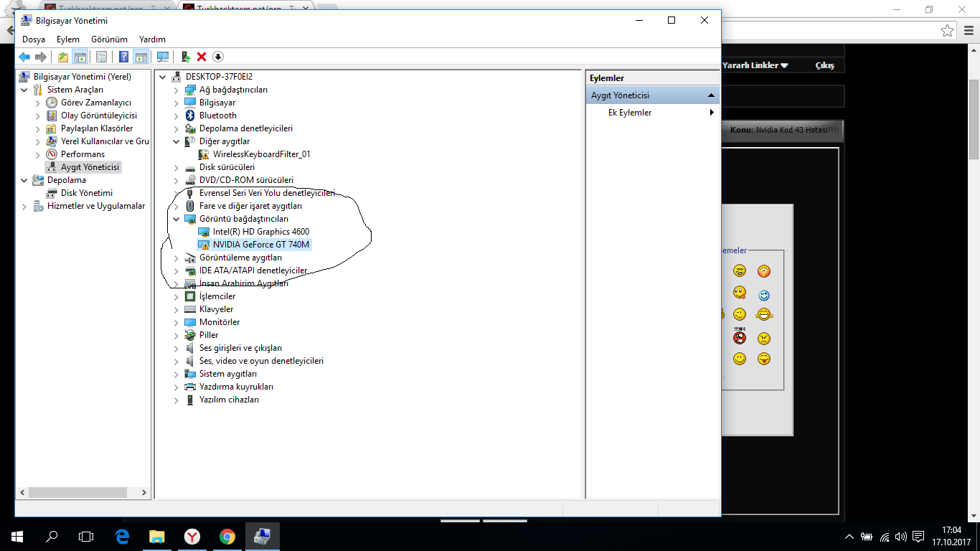Click left pane horizontal scrollbar left arrow
This screenshot has width=980, height=551.
click(22, 493)
